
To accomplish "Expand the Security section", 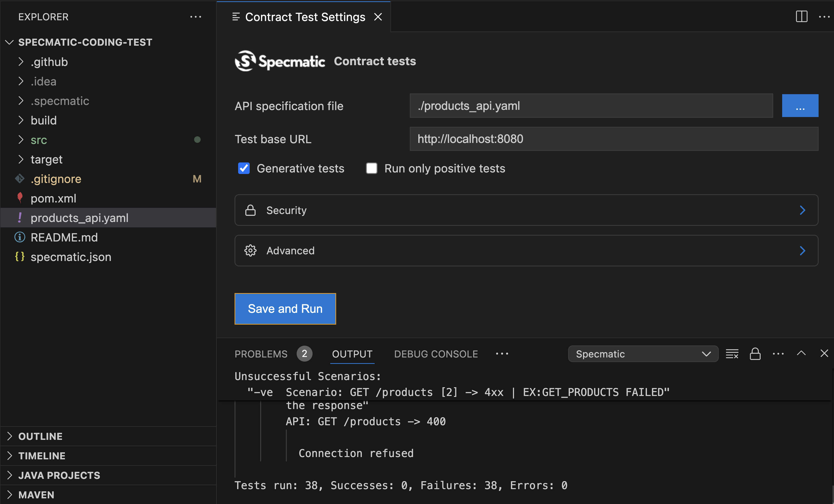I will [526, 210].
